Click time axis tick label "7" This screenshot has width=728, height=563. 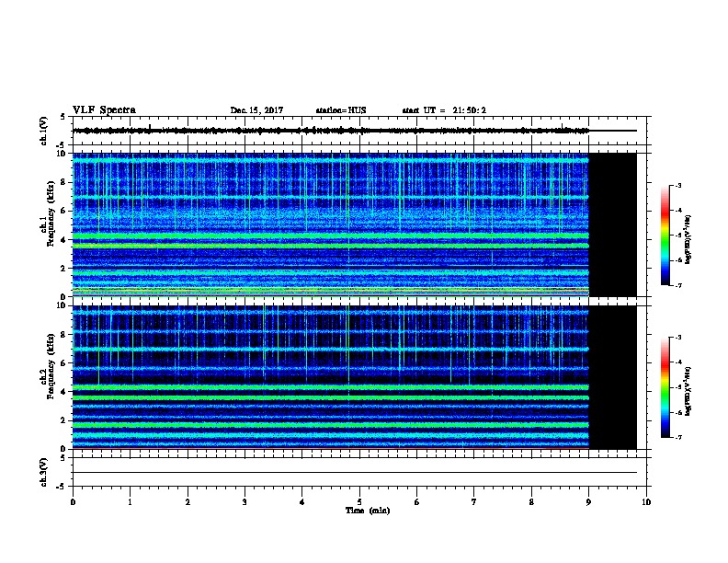[474, 502]
